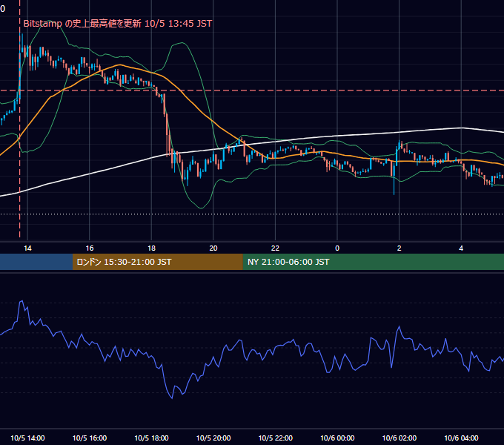Click the 20 hour label on price axis
Screen dimensions: 504x445
click(213, 248)
